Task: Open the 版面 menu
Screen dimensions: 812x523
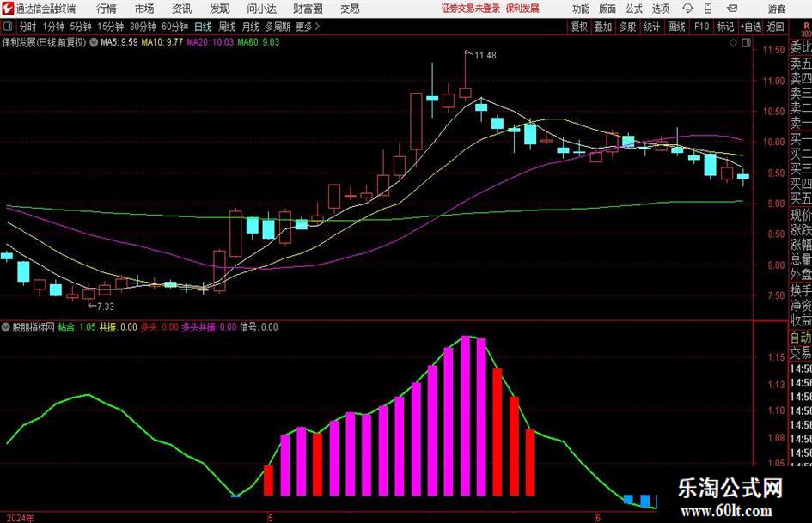Action: 607,9
